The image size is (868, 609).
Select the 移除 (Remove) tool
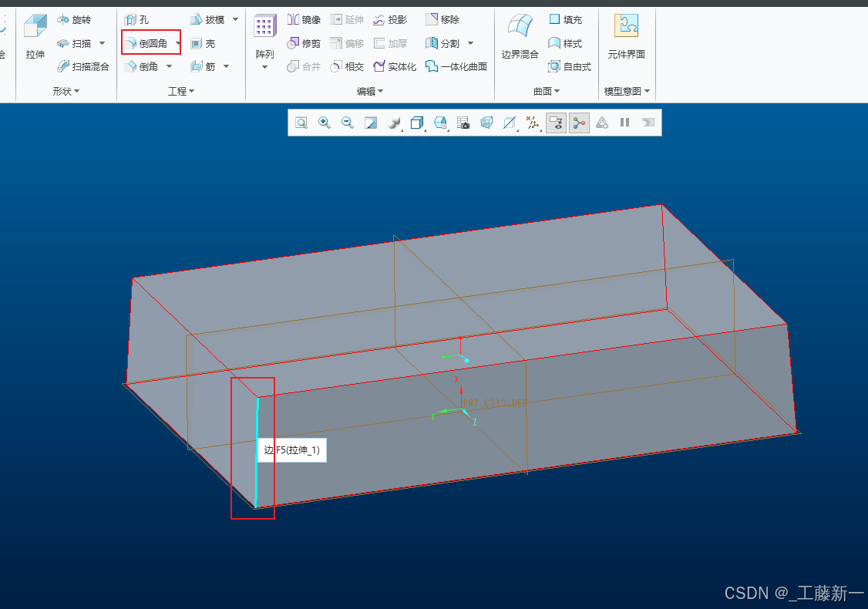click(x=442, y=20)
